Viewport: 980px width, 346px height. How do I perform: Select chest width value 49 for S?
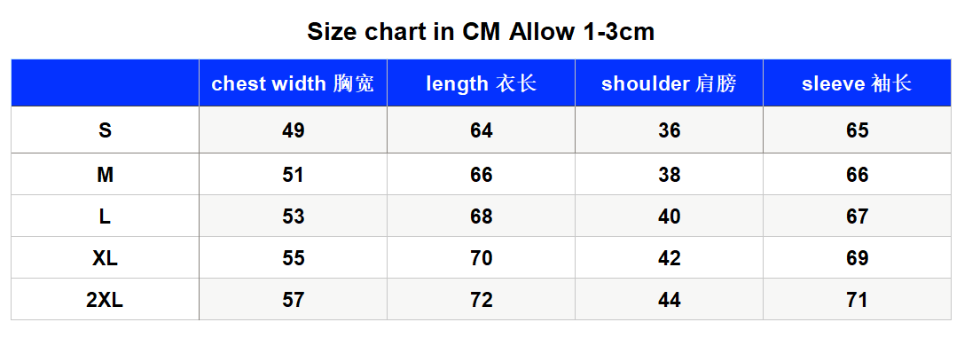[x=294, y=130]
